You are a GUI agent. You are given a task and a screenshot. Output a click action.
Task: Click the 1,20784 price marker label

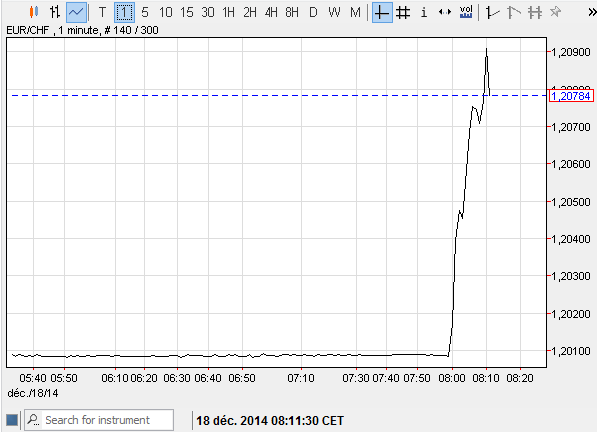pyautogui.click(x=571, y=96)
